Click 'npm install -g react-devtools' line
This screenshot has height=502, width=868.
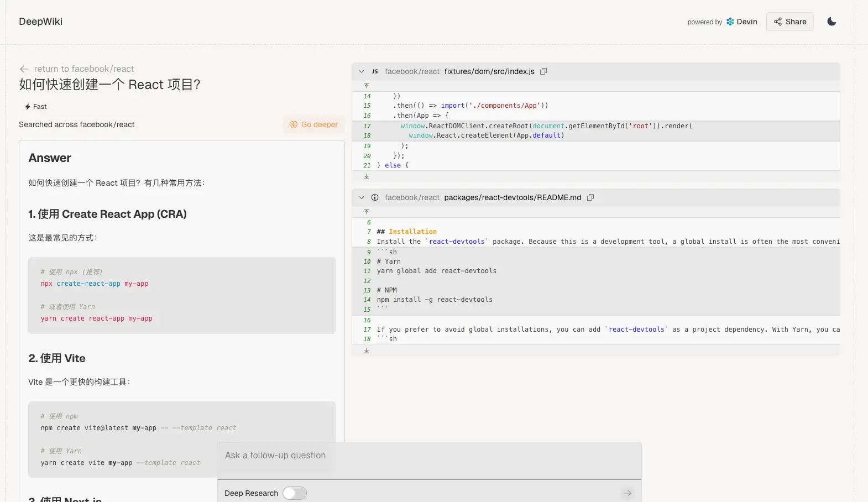point(435,300)
